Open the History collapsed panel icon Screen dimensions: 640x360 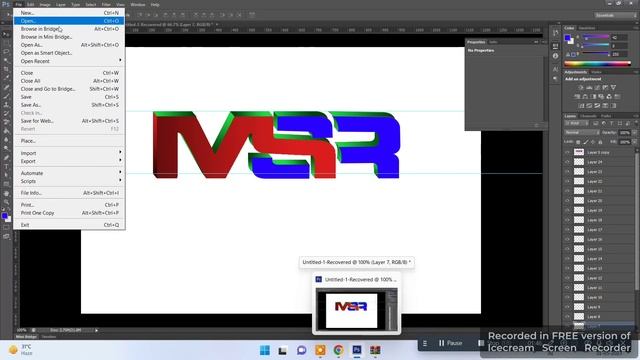pyautogui.click(x=555, y=33)
